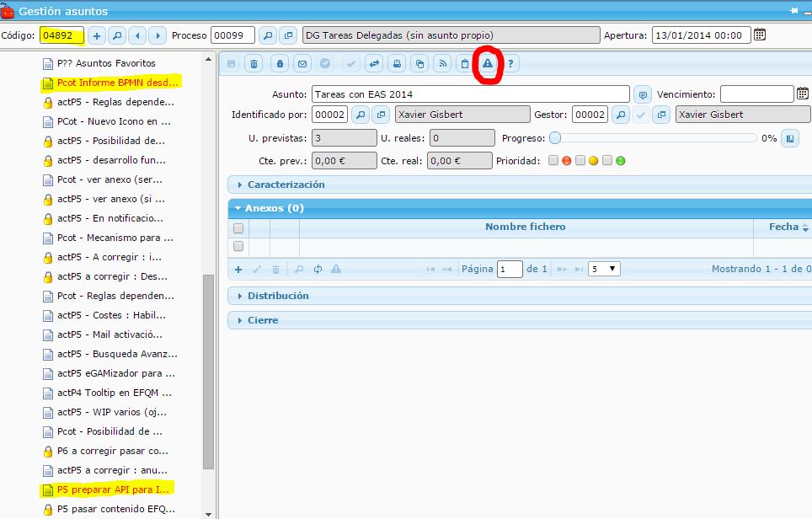Check the select-all box in the Anexos header
This screenshot has height=519, width=812.
[x=238, y=227]
